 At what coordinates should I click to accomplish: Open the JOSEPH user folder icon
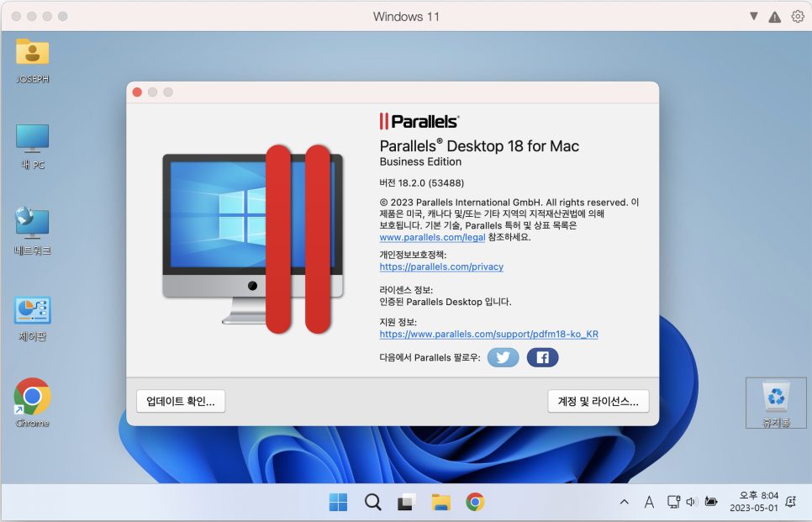pos(32,61)
